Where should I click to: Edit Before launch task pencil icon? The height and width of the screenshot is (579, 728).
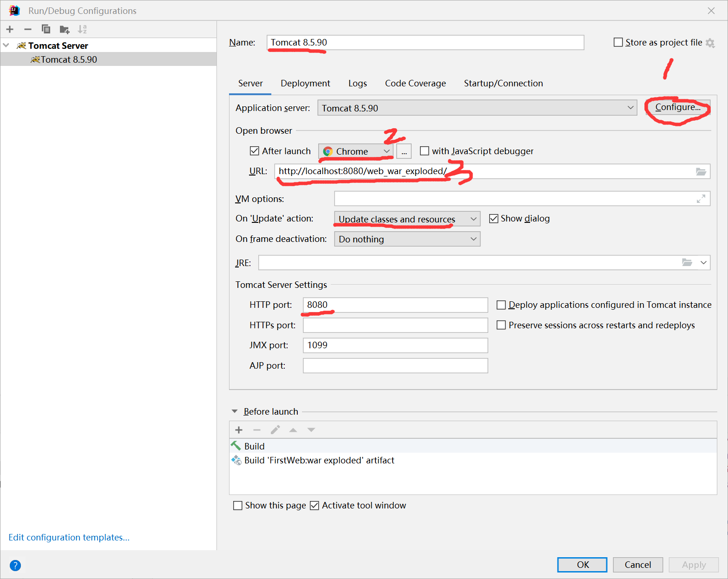tap(275, 430)
